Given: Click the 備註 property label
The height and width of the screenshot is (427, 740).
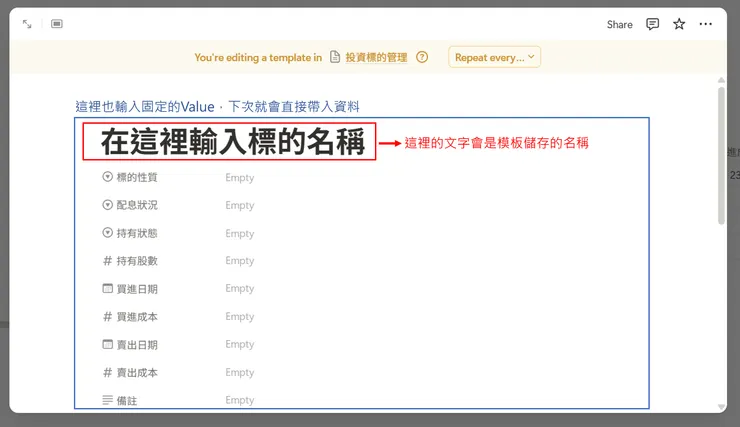Looking at the screenshot, I should (x=127, y=401).
